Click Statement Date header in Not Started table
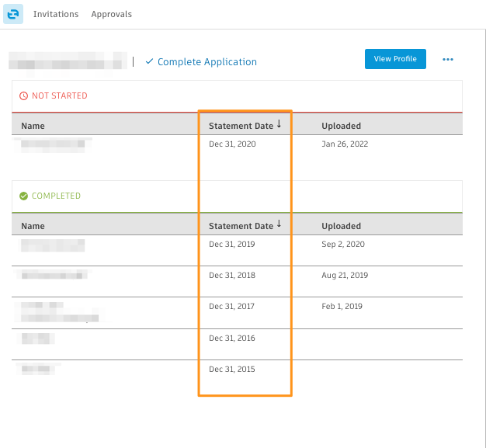The image size is (486, 448). tap(241, 126)
